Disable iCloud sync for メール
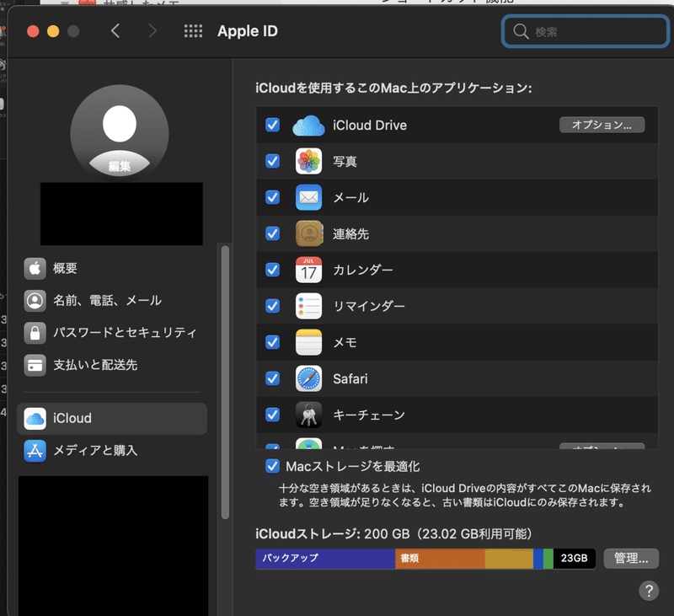The image size is (674, 616). (272, 197)
